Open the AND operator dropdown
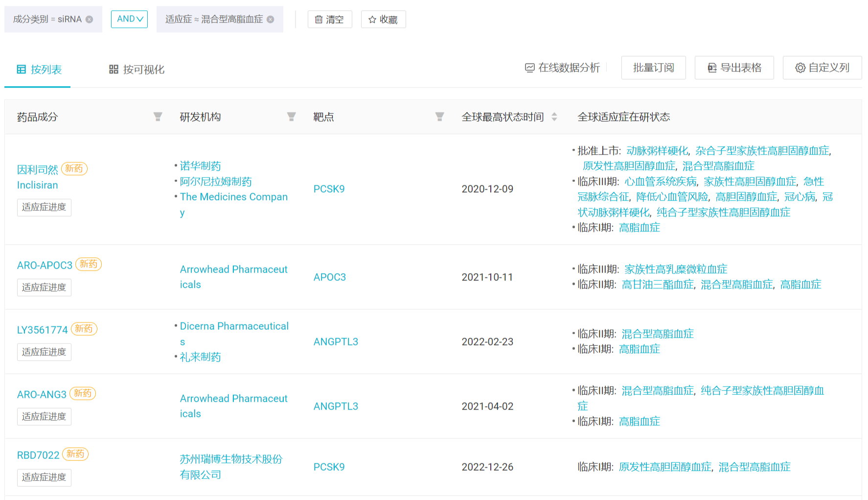The width and height of the screenshot is (868, 500). pos(129,19)
